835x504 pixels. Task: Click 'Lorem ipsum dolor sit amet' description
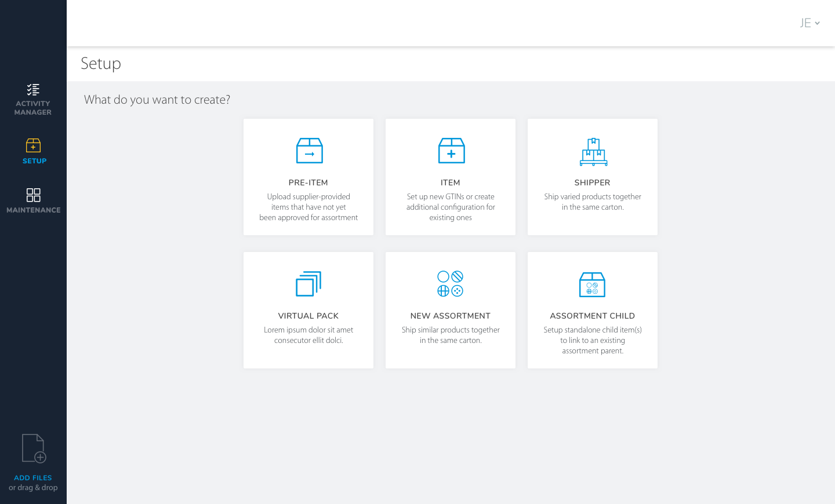point(308,335)
